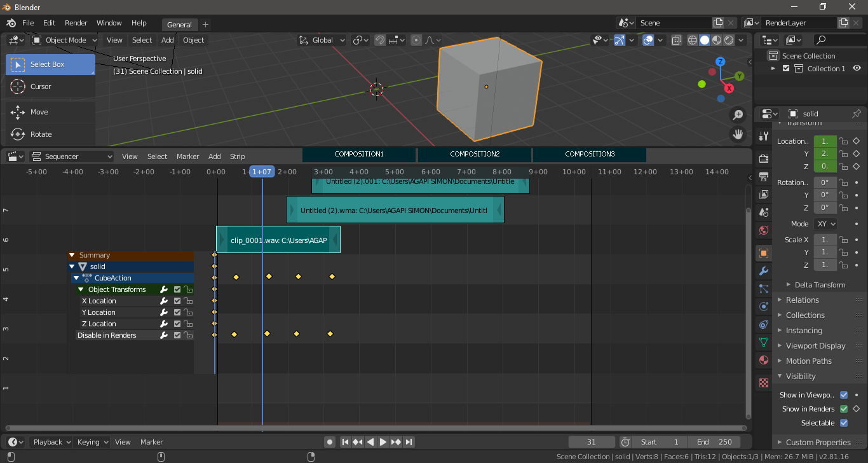Viewport: 868px width, 463px height.
Task: Select the Cursor tool
Action: pos(51,86)
